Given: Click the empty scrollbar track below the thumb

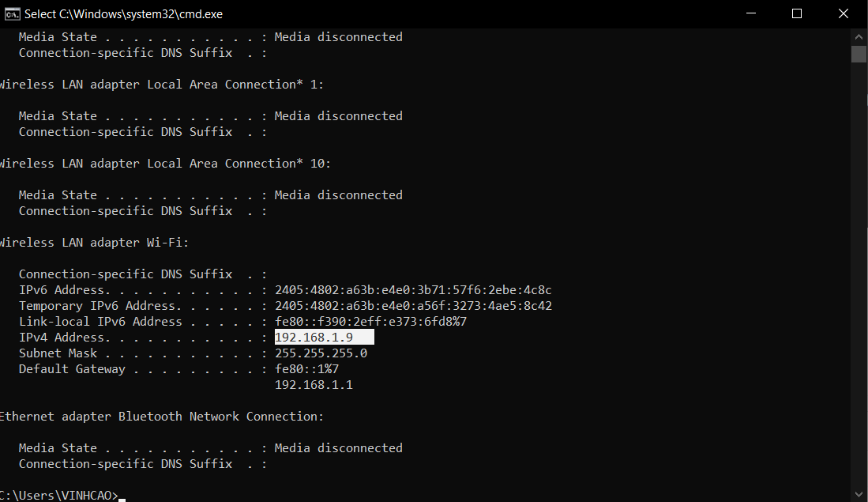Looking at the screenshot, I should click(x=859, y=277).
